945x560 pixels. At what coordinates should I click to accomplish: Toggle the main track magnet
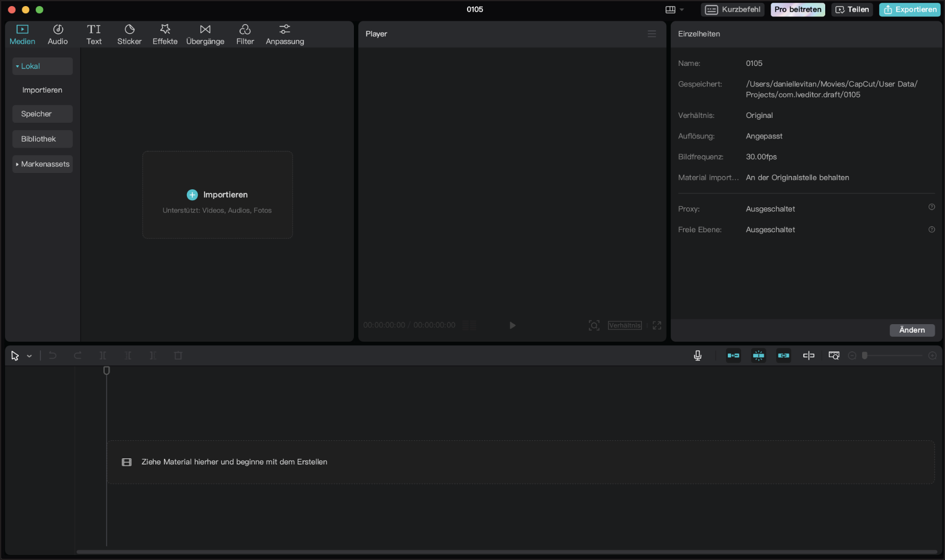[x=733, y=356]
